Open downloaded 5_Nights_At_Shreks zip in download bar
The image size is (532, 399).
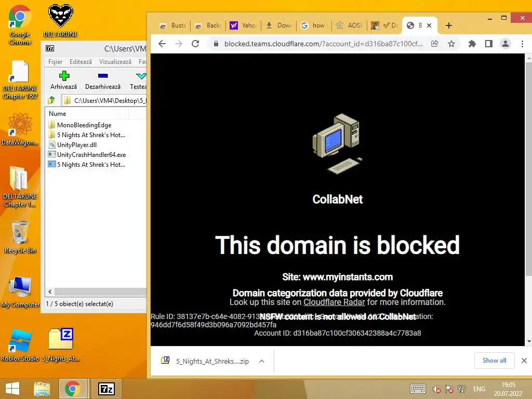[x=206, y=361]
